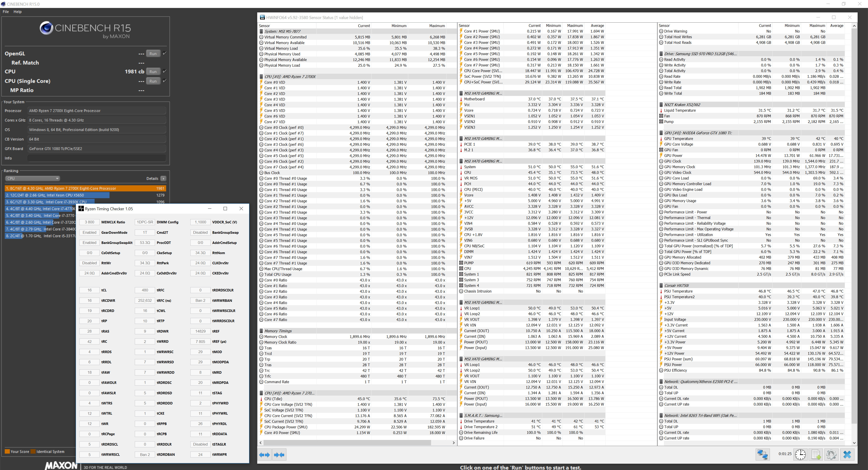Click the expand columns arrows icon
868x470 pixels.
pos(264,455)
